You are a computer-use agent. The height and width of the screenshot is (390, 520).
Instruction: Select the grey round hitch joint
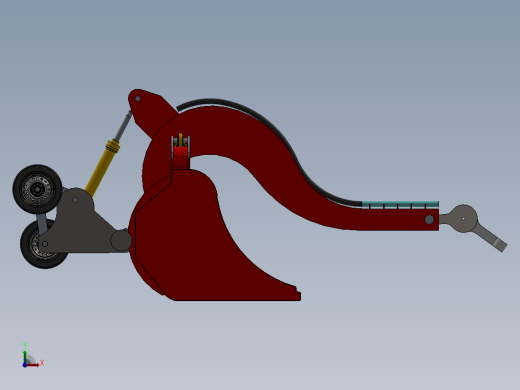tap(463, 219)
